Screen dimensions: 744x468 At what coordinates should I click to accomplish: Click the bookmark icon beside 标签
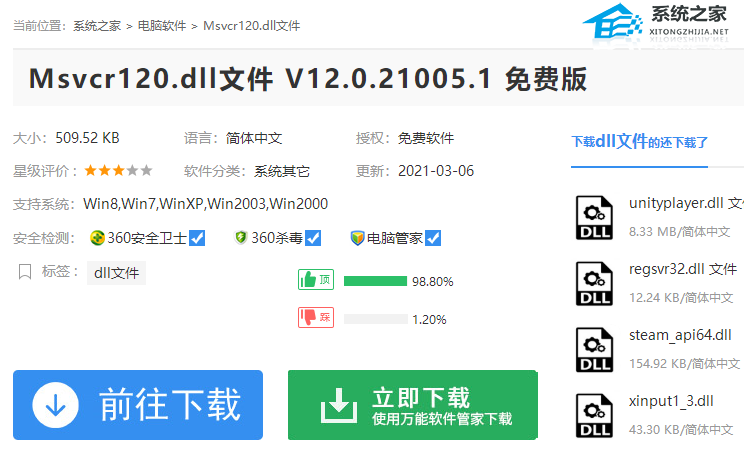[x=25, y=272]
